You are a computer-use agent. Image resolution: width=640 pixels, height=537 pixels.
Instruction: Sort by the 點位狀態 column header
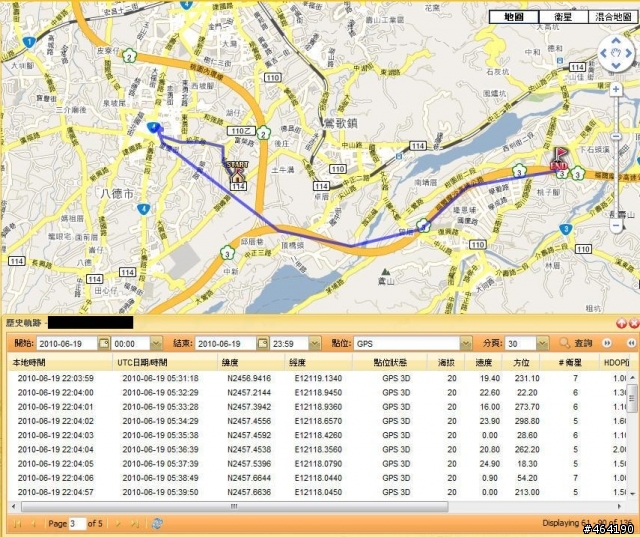(390, 362)
